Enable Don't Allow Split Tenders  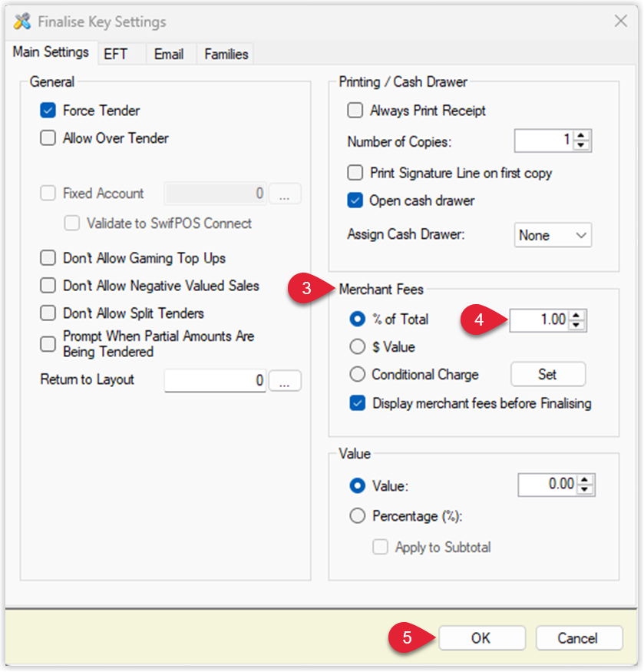coord(48,313)
